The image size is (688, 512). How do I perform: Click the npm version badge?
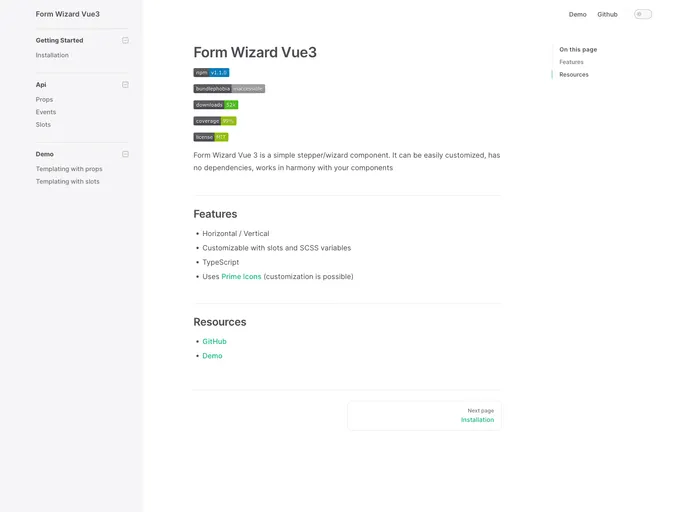tap(211, 73)
